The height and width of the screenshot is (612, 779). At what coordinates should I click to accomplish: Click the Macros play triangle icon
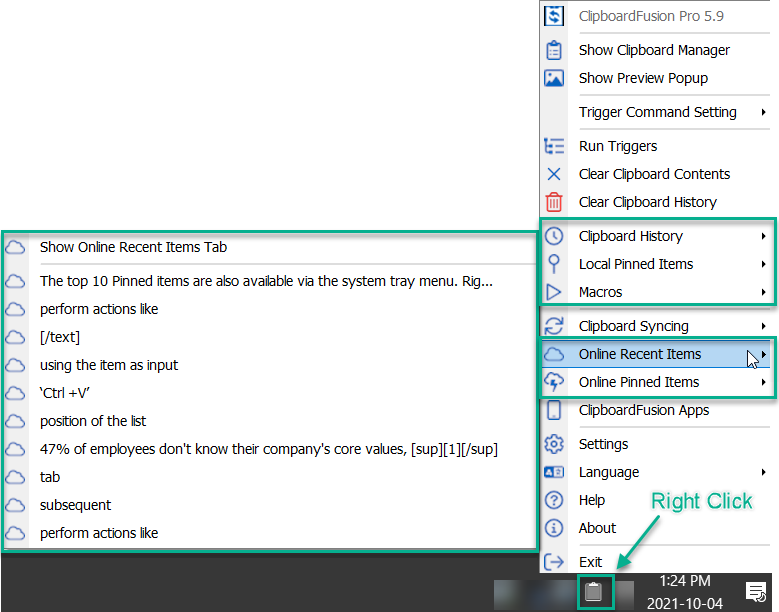point(553,292)
